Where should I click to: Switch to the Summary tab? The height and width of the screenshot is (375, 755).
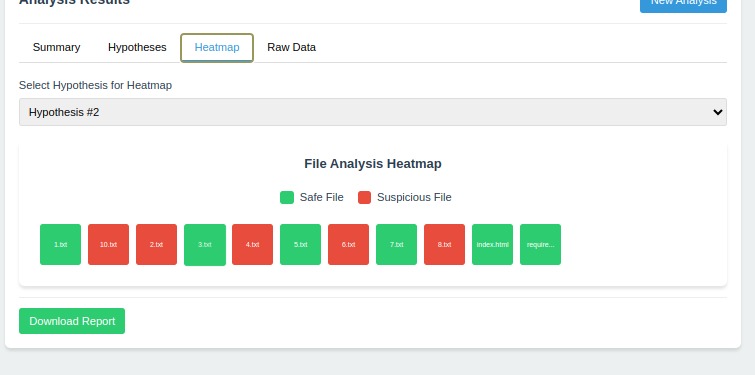[56, 47]
